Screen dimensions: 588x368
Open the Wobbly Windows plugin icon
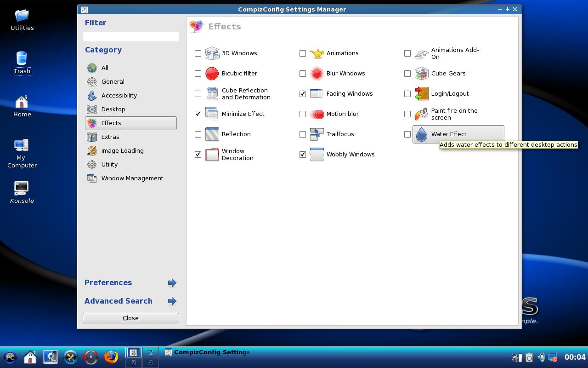click(x=317, y=155)
